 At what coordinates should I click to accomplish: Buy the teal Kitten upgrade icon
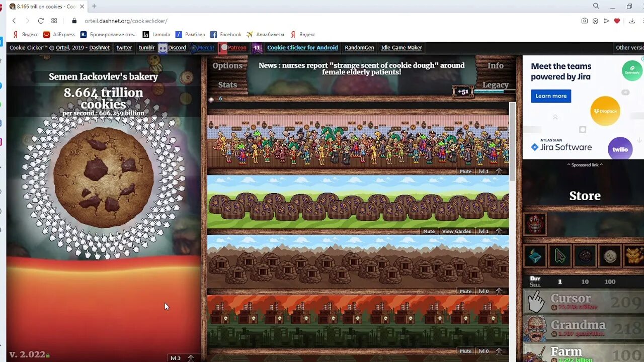pyautogui.click(x=535, y=256)
